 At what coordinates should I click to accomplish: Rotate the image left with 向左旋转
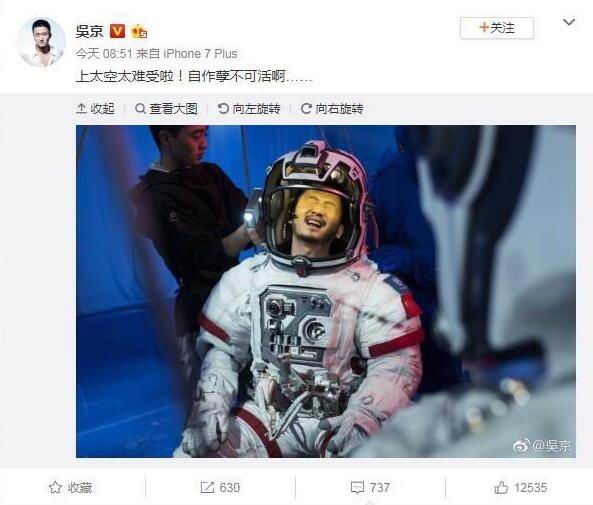(x=249, y=109)
